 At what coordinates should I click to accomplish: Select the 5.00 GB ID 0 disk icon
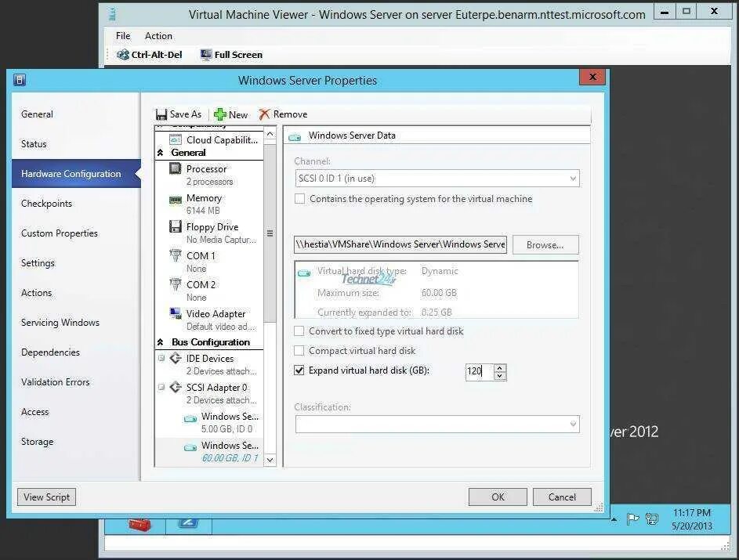pos(190,418)
